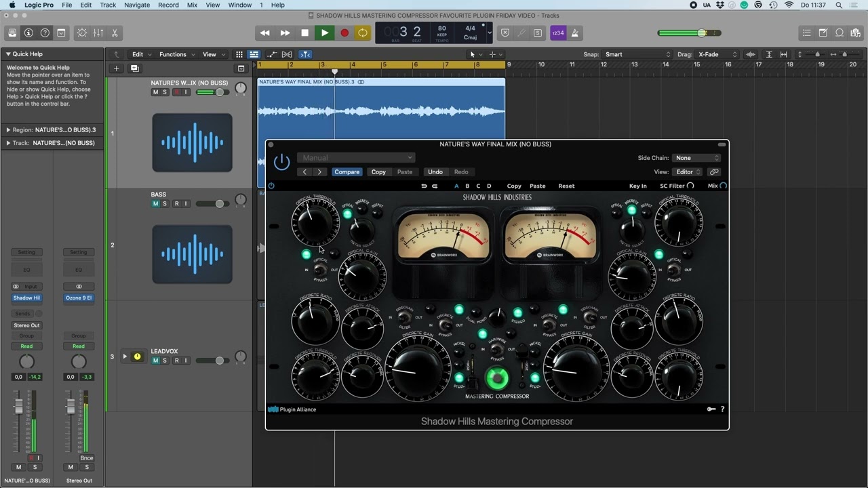
Task: Select setting bank B in the plugin
Action: coord(467,186)
